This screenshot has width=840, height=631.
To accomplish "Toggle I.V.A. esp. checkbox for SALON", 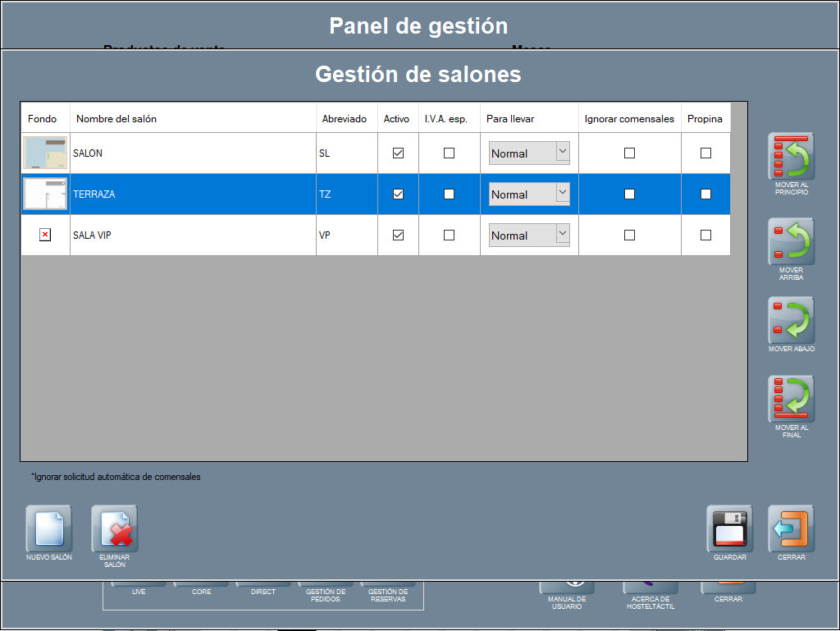I will click(449, 153).
